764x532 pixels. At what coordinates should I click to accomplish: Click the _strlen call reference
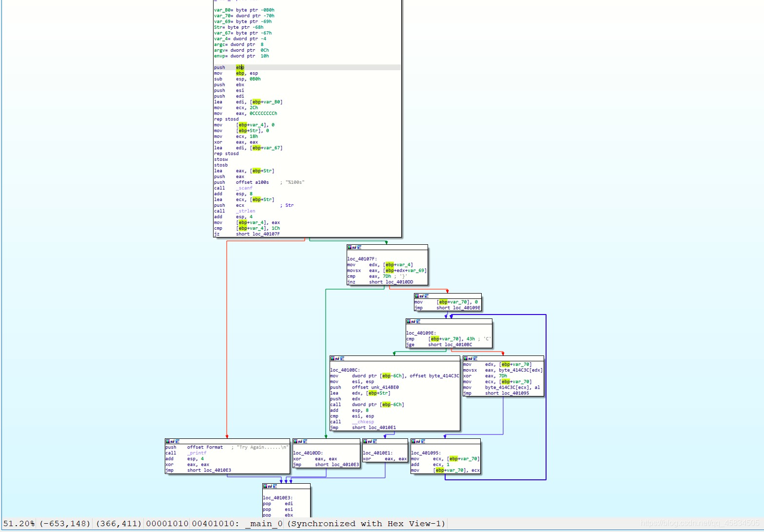point(246,211)
